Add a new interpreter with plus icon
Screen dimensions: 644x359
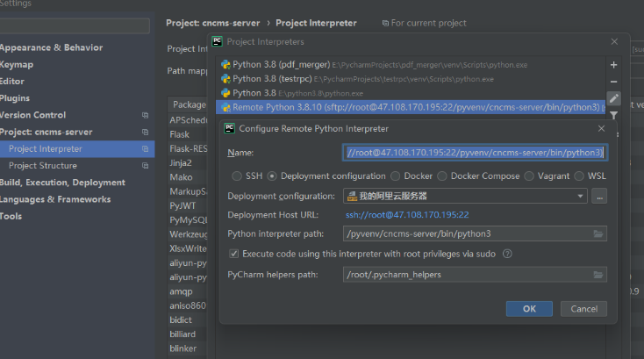click(x=613, y=65)
